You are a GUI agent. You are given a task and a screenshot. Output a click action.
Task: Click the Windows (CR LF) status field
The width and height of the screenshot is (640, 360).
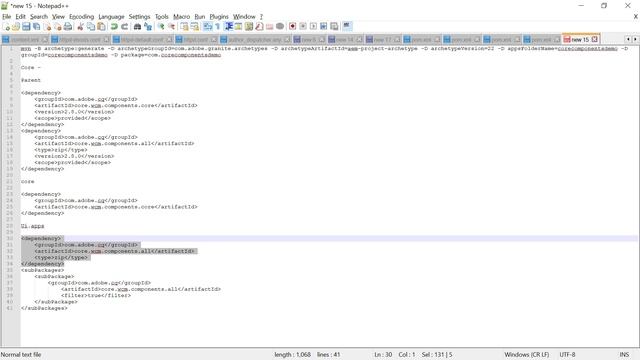coord(527,355)
